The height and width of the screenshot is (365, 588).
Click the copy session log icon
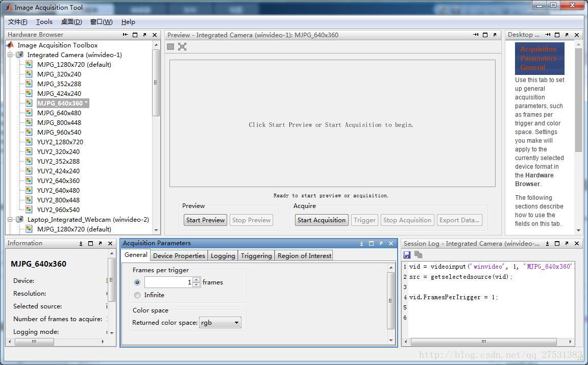pyautogui.click(x=418, y=255)
